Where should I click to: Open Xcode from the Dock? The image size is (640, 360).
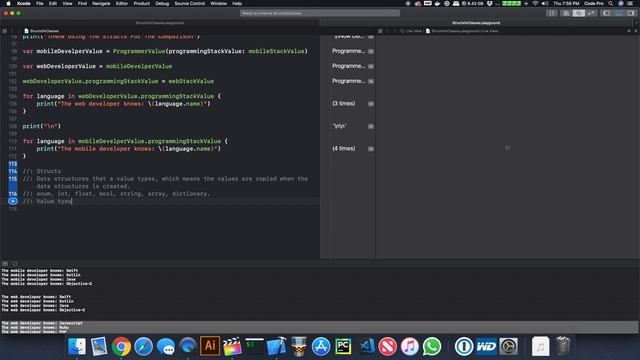(x=276, y=347)
